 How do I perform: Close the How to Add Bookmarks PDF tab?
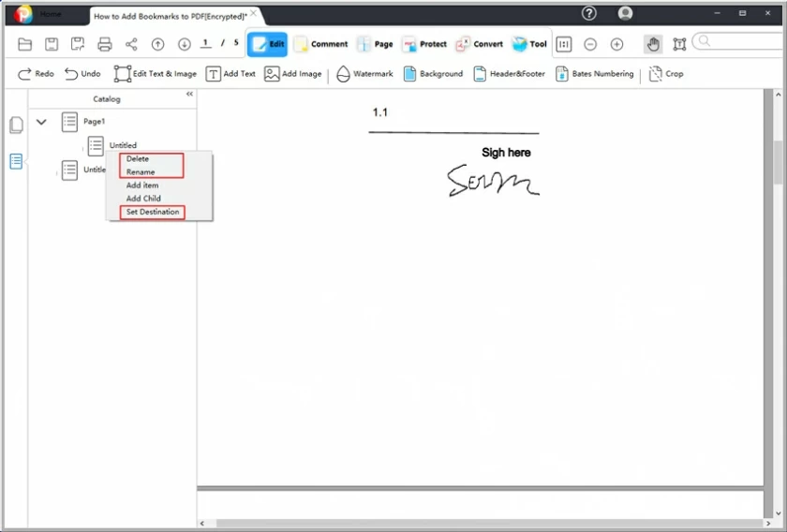pyautogui.click(x=254, y=13)
